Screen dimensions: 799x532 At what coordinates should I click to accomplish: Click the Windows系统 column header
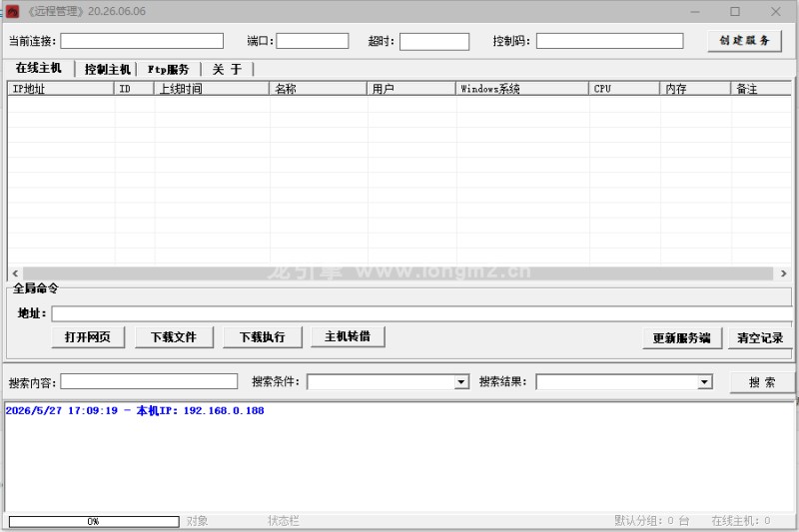click(x=522, y=89)
